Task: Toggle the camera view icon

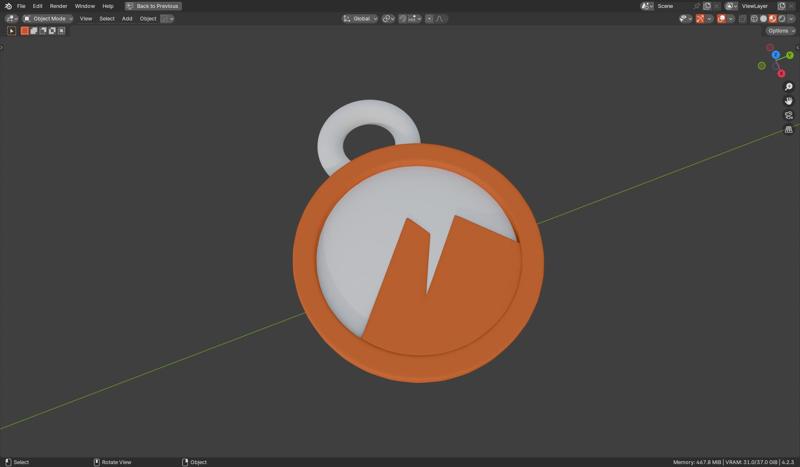Action: (x=789, y=115)
